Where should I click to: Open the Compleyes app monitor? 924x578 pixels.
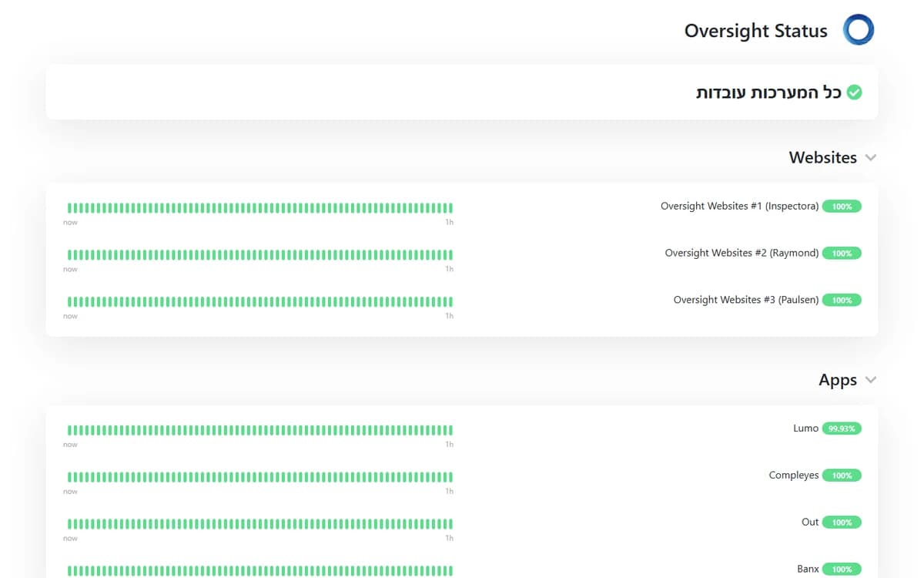[794, 476]
